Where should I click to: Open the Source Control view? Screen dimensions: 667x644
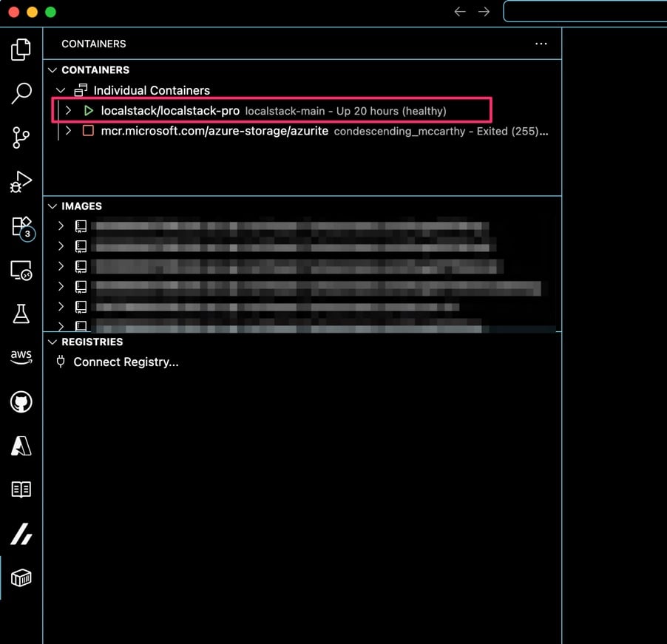pyautogui.click(x=21, y=138)
